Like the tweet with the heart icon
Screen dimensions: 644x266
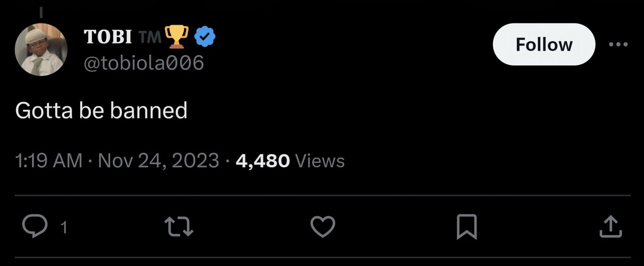point(323,226)
